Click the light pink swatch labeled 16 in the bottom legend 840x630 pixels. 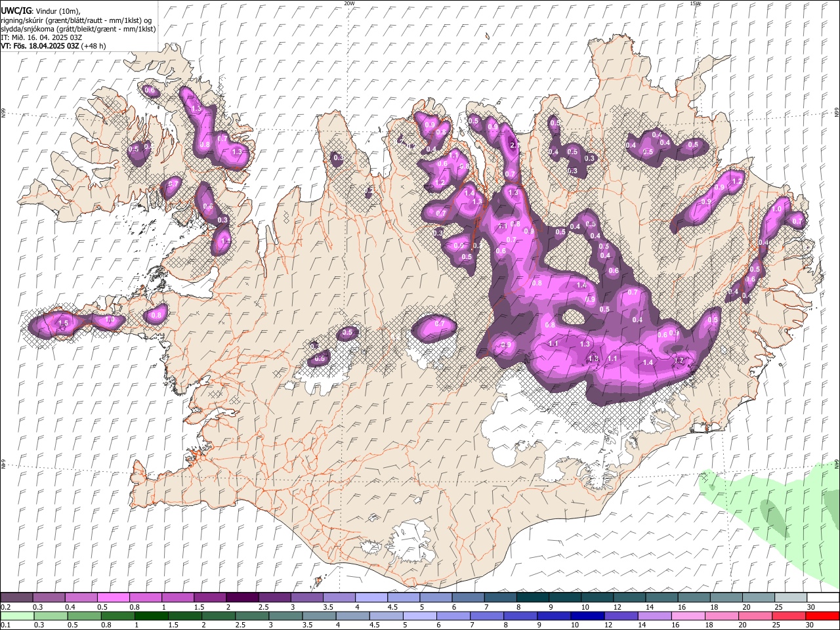pyautogui.click(x=688, y=616)
